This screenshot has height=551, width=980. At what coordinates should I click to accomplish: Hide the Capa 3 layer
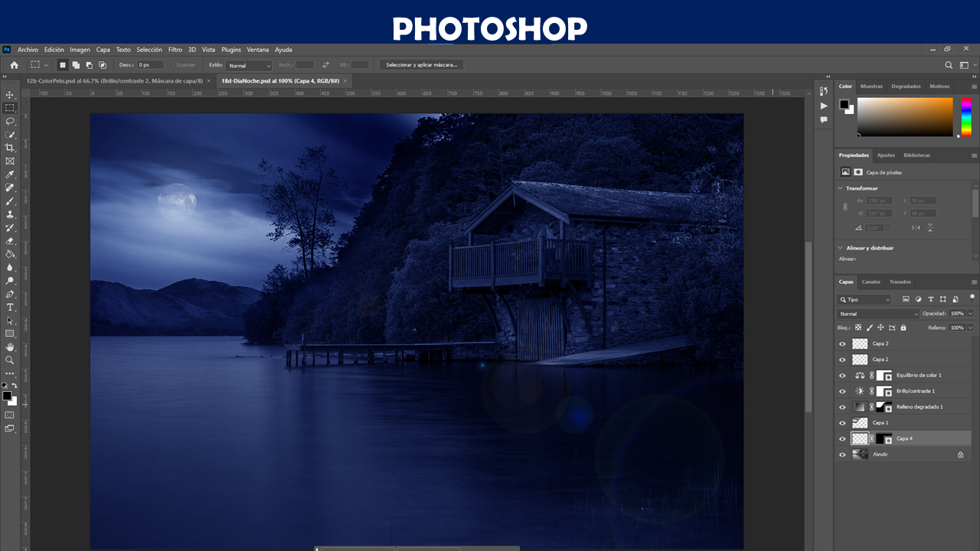click(x=842, y=344)
